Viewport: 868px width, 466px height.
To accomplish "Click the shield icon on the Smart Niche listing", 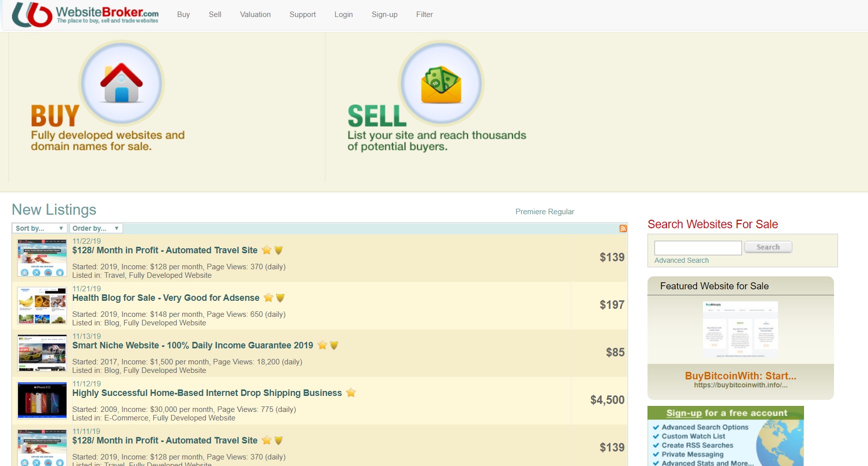I will point(333,345).
